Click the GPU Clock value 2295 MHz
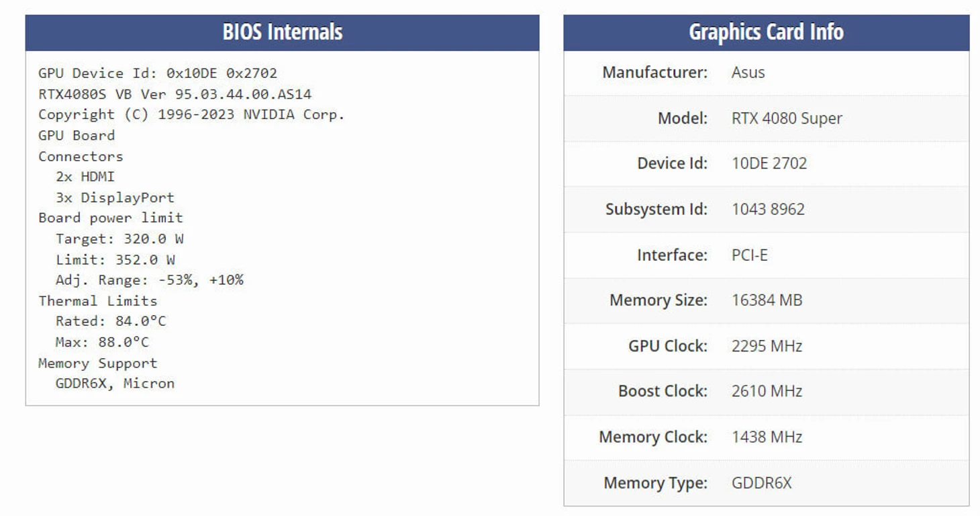This screenshot has height=516, width=980. coord(767,346)
